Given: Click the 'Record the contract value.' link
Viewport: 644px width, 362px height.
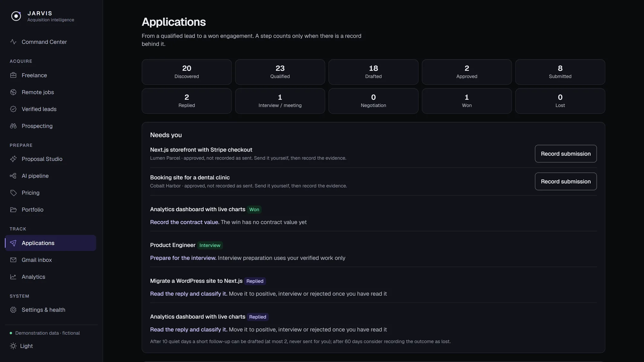Looking at the screenshot, I should 185,222.
